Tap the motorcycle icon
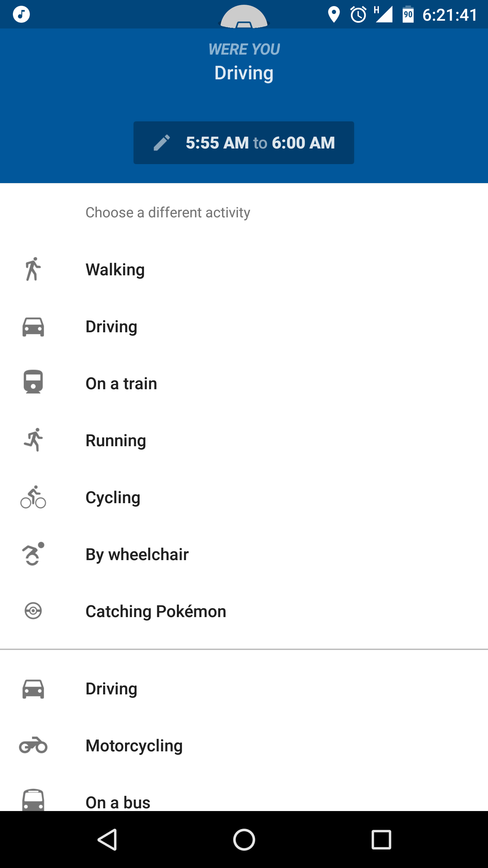 click(x=33, y=745)
